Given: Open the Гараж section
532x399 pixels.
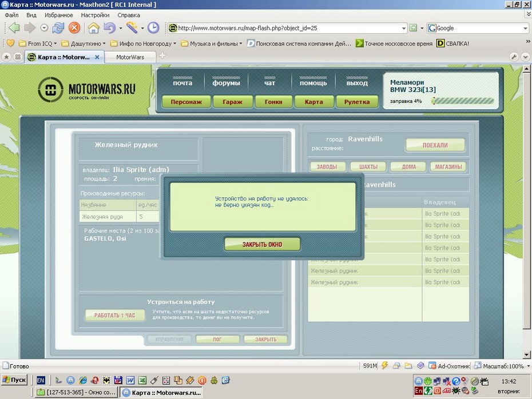Looking at the screenshot, I should point(232,102).
